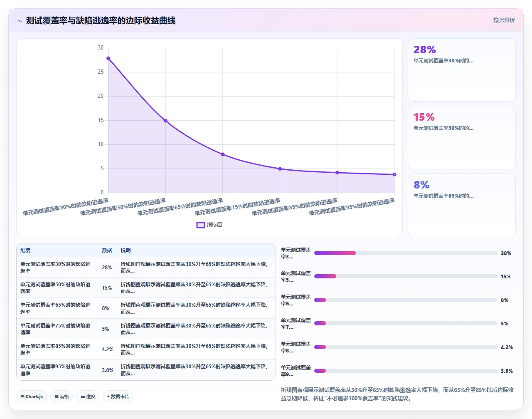The height and width of the screenshot is (419, 532).
Task: Click the 表格 tag
Action: [62, 397]
